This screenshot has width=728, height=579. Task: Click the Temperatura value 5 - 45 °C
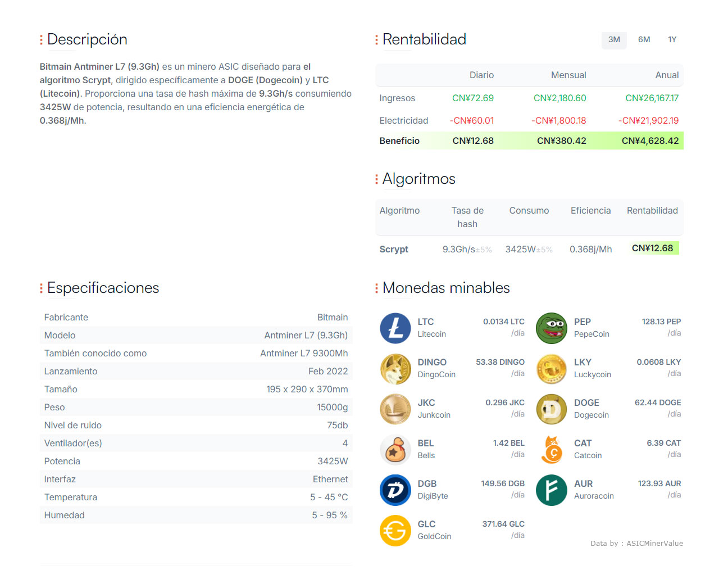(x=329, y=497)
